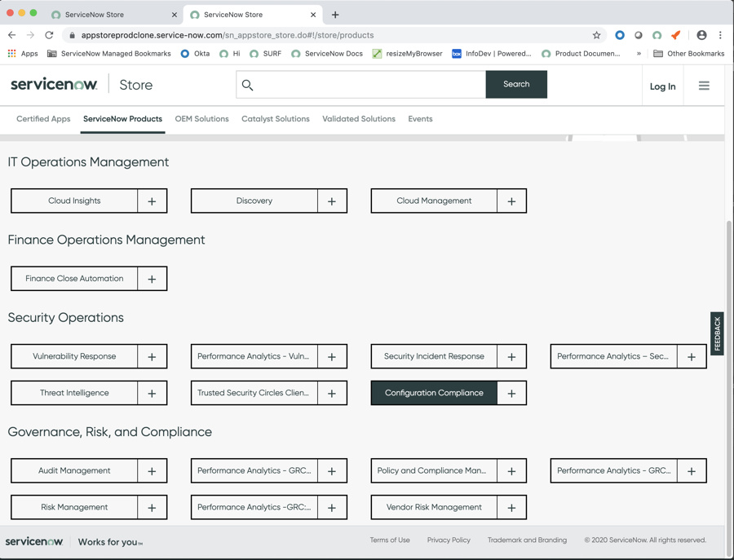Viewport: 734px width, 560px height.
Task: Open the Apps bookmarks shortcut
Action: [x=23, y=53]
